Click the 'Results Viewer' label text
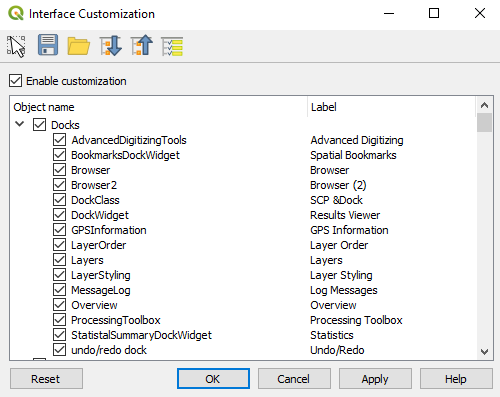The height and width of the screenshot is (397, 500). [345, 215]
